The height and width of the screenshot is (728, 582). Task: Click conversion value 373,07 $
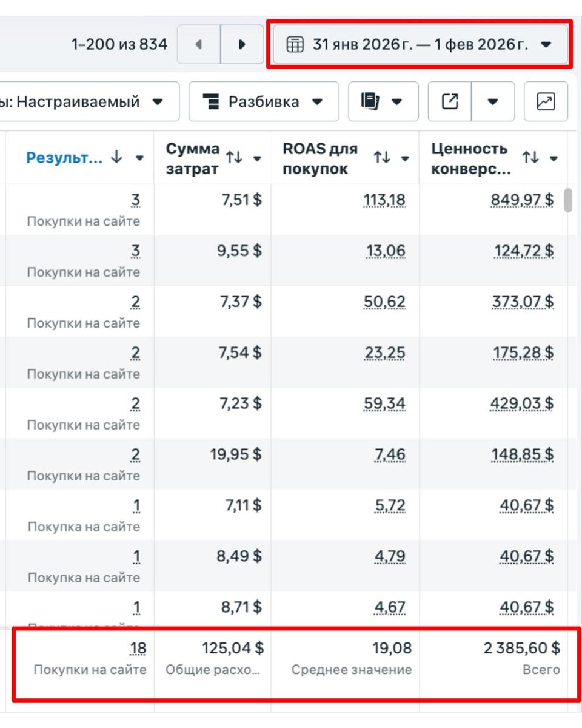coord(523,302)
